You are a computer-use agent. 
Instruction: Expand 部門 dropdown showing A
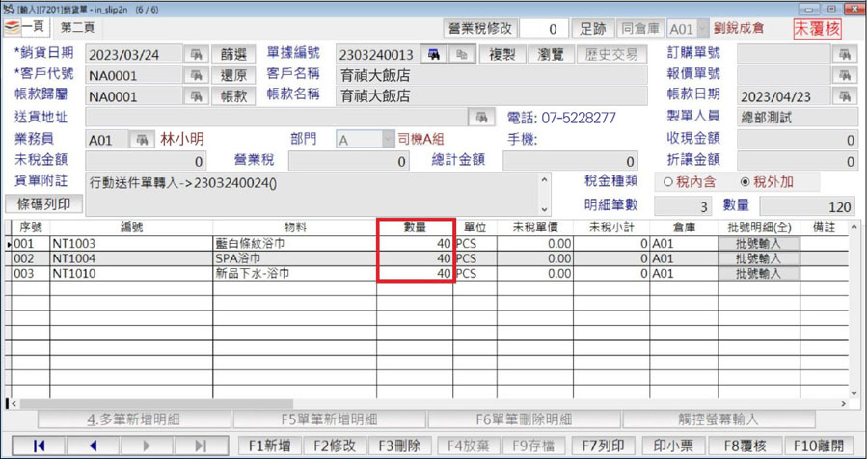coord(388,139)
